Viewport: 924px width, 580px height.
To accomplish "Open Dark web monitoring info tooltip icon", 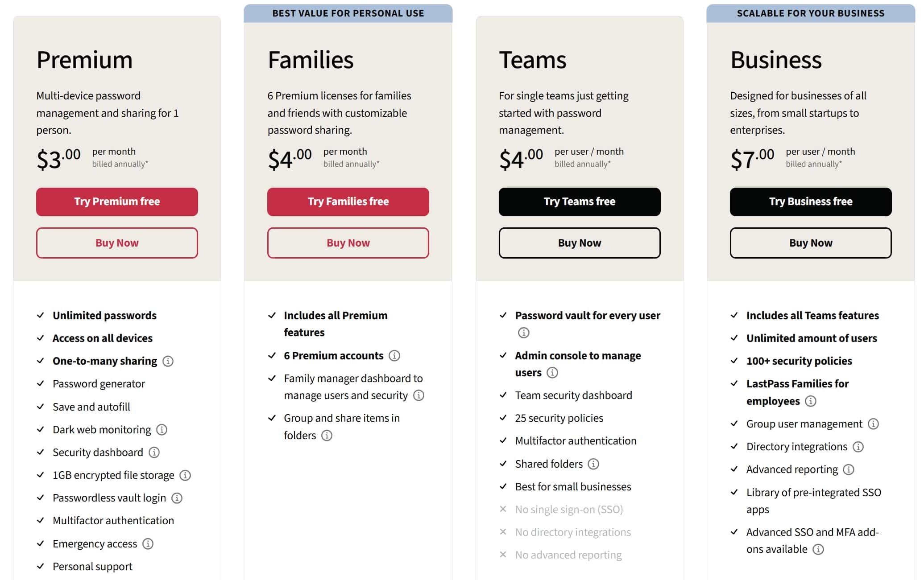I will click(x=162, y=430).
